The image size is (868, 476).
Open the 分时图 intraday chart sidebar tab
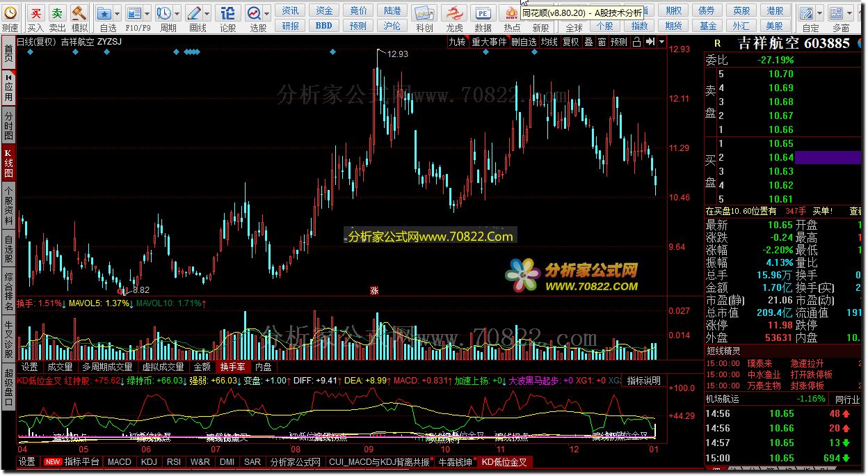coord(8,125)
